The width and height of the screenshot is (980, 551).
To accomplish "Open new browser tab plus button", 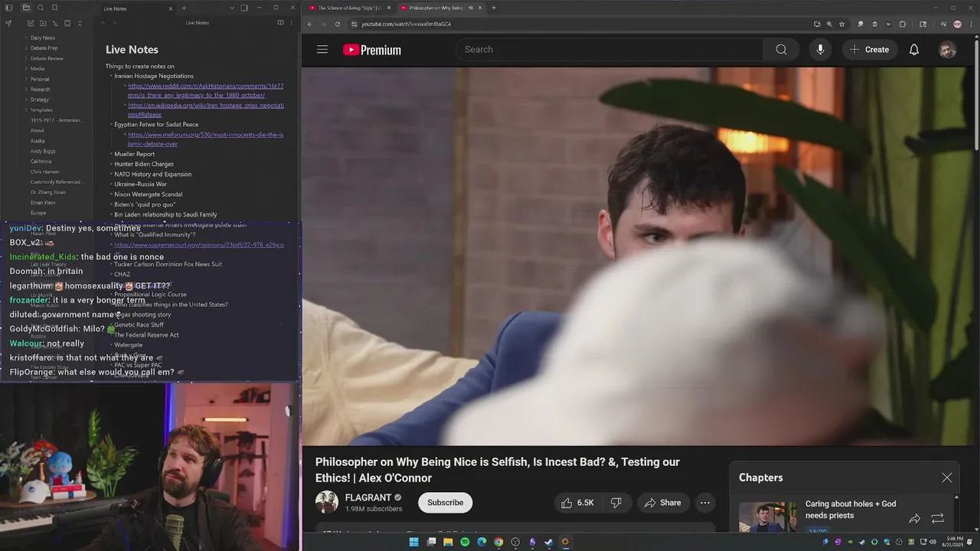I will [x=494, y=8].
